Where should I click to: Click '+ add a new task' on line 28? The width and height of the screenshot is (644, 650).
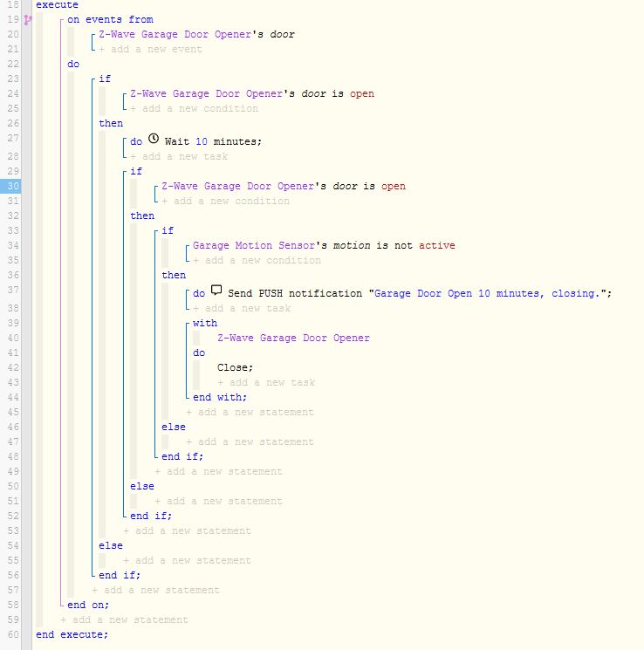coord(179,157)
